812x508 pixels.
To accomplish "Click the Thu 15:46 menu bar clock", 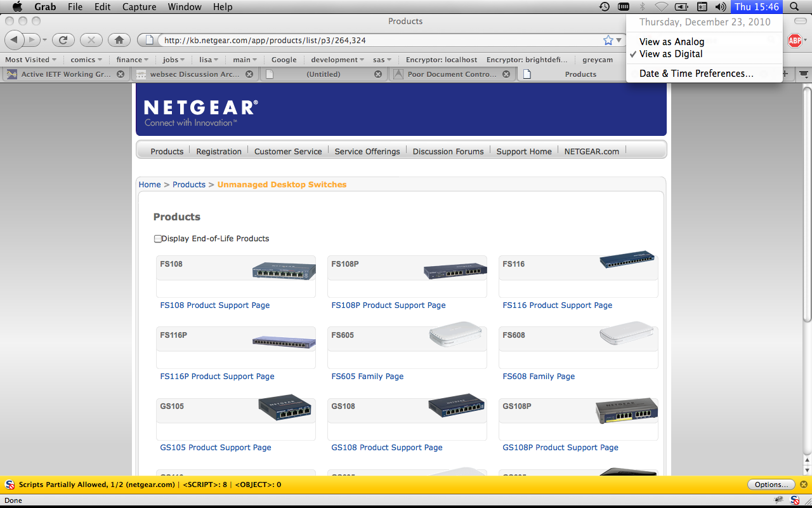I will coord(756,7).
